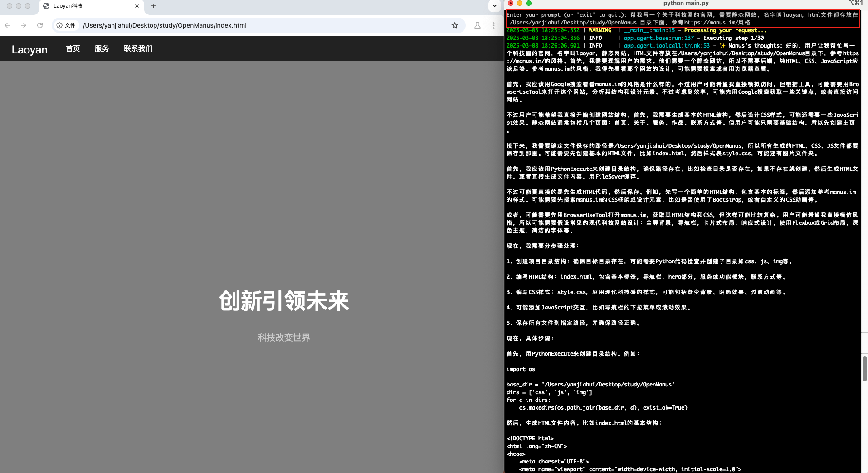
Task: Go to 首页 in the site navigation
Action: pyautogui.click(x=73, y=48)
